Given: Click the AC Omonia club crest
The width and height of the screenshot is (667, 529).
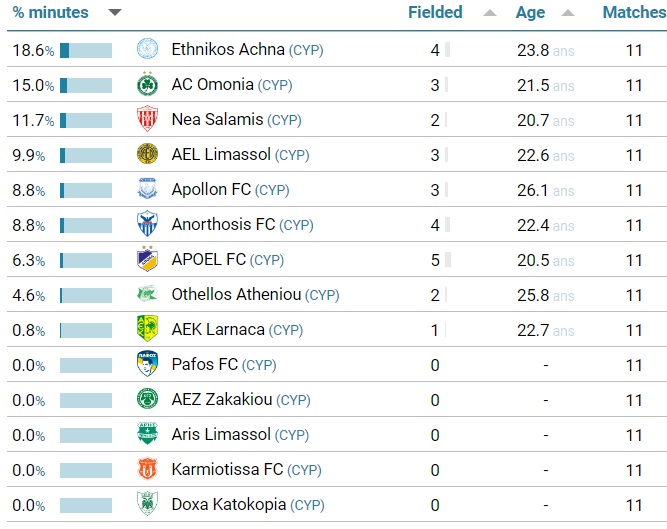Looking at the screenshot, I should pos(147,84).
